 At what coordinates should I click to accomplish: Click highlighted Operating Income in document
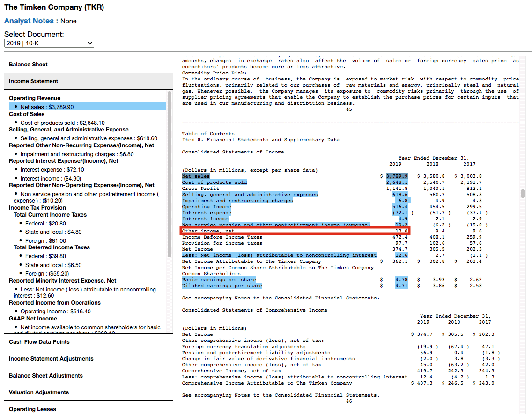pyautogui.click(x=207, y=207)
